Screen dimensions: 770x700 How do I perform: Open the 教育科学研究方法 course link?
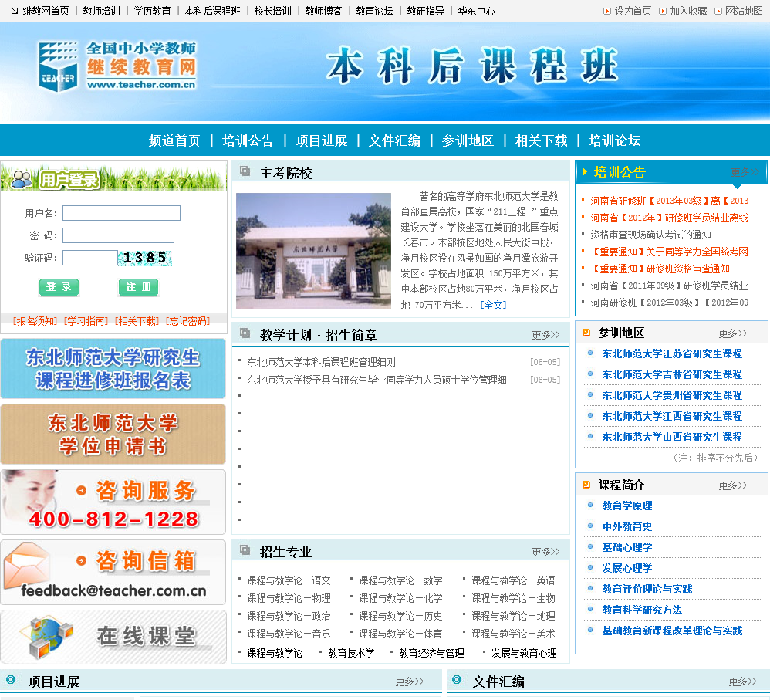pyautogui.click(x=643, y=610)
